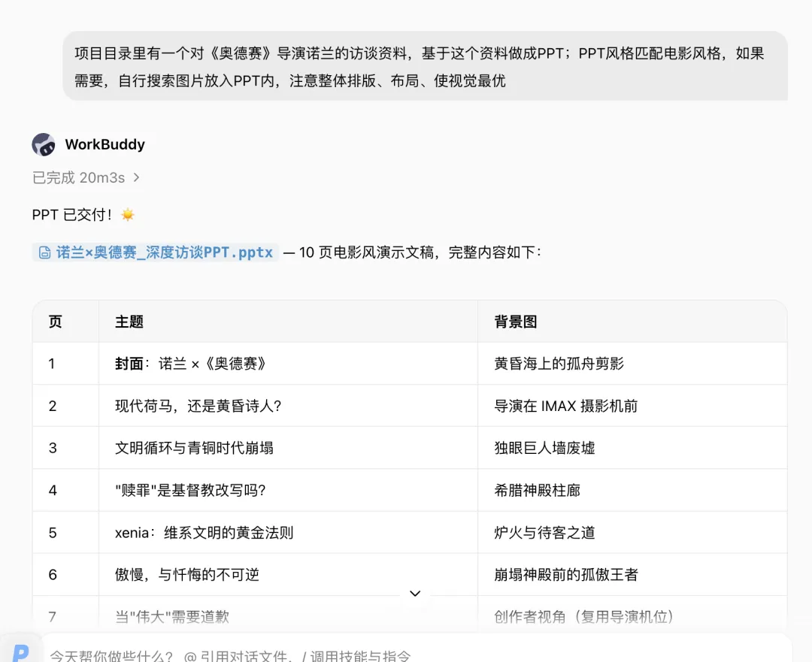
Task: Click the user request message bubble
Action: [425, 66]
